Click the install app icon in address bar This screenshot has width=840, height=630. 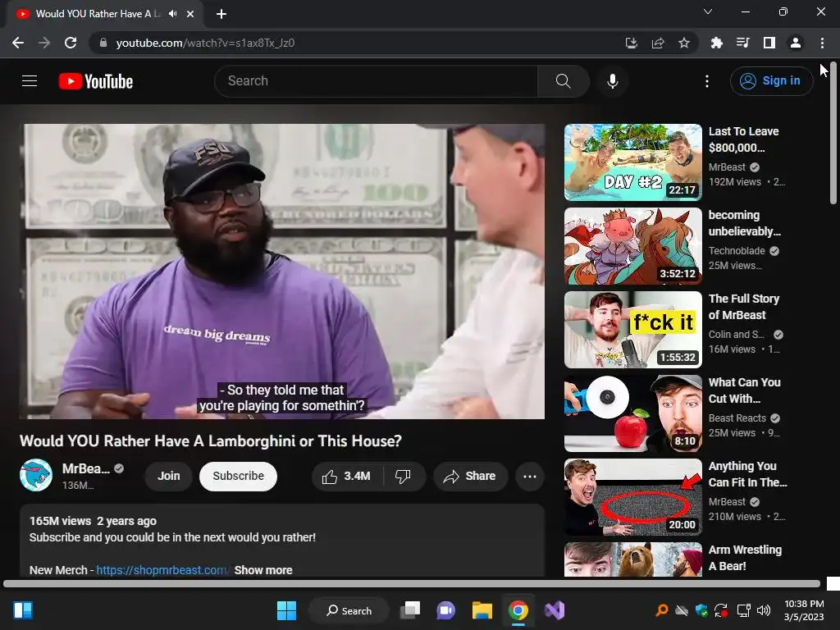pyautogui.click(x=632, y=43)
